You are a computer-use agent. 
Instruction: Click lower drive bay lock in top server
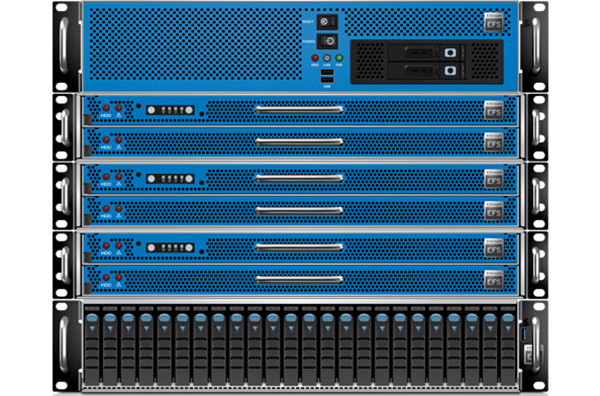pos(450,70)
